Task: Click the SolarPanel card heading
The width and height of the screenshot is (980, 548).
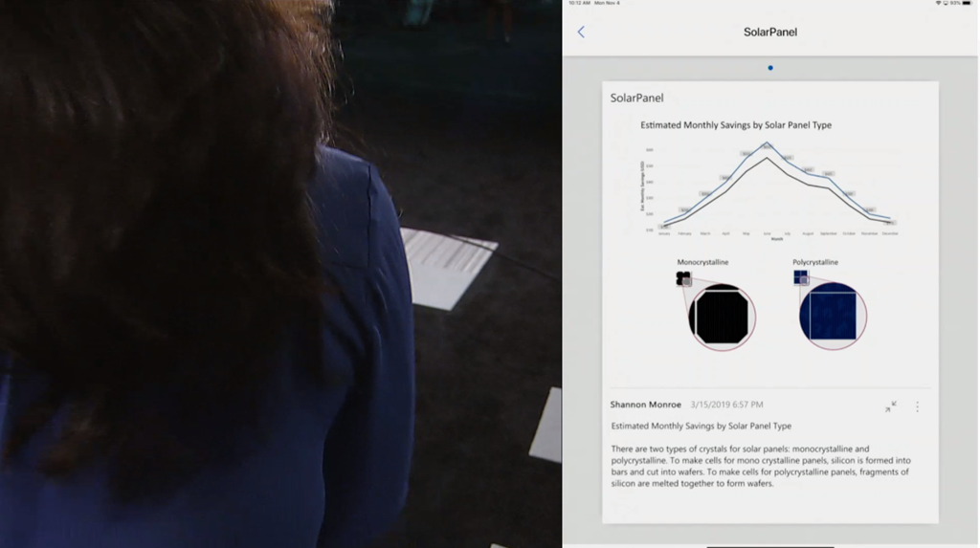Action: point(636,98)
